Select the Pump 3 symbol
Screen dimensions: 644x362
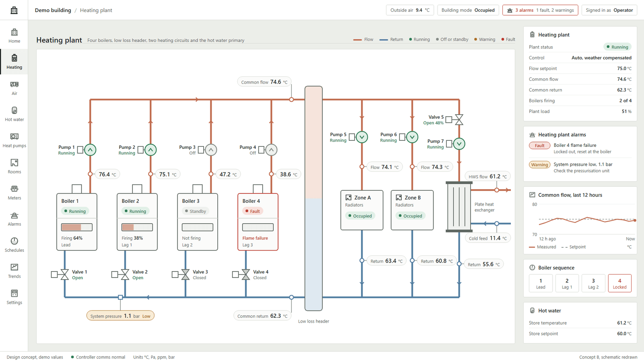211,150
